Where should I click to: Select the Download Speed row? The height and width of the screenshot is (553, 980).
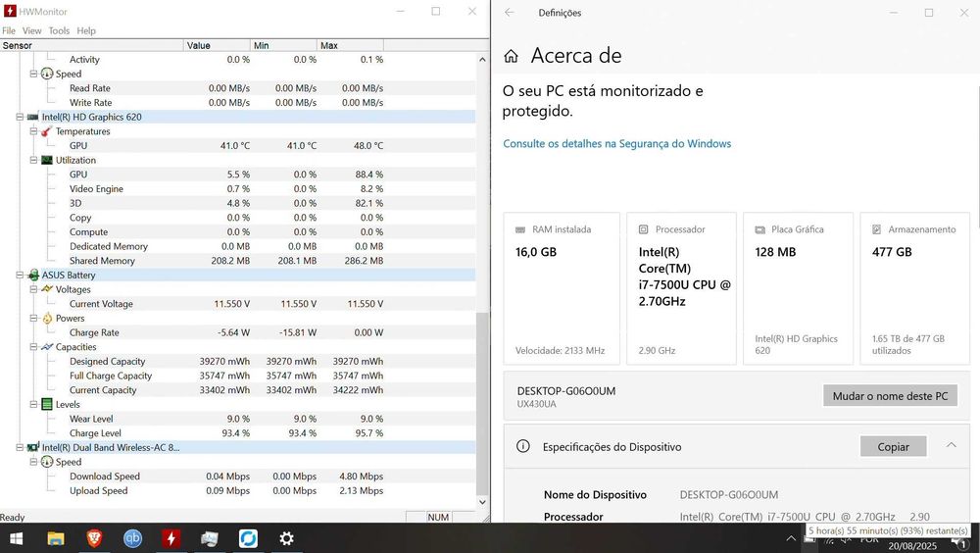click(x=237, y=477)
